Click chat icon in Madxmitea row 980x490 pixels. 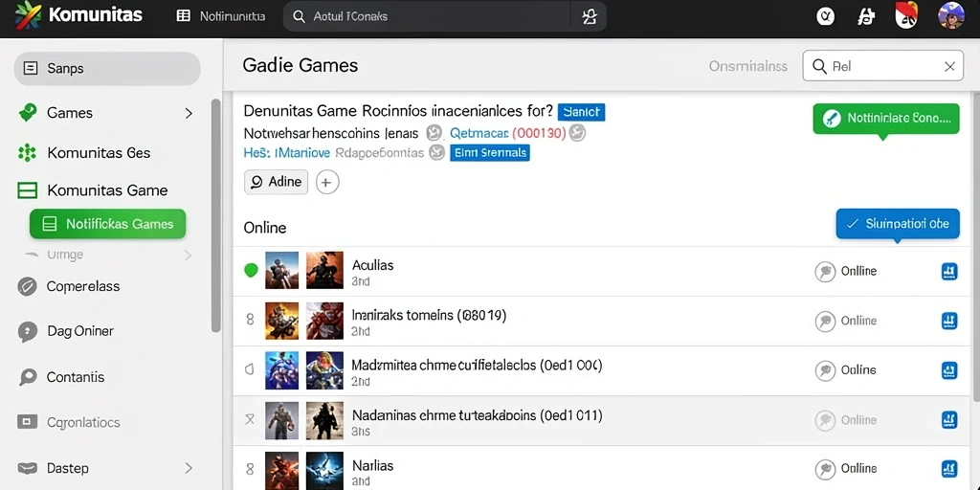(x=825, y=370)
